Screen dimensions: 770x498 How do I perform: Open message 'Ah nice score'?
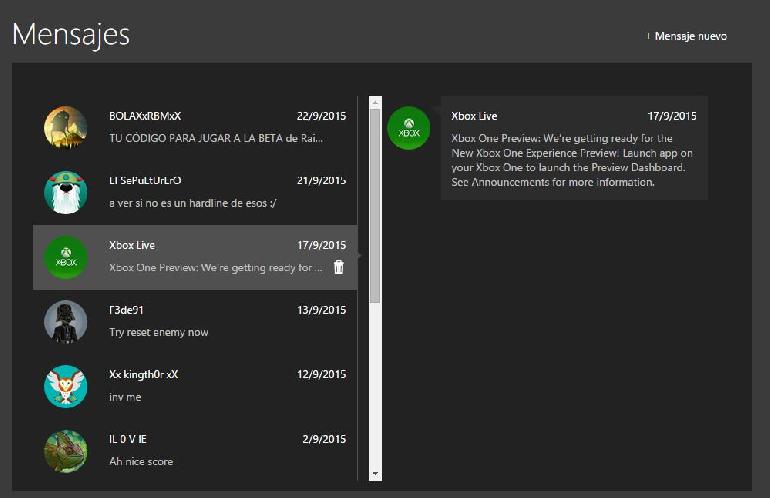pos(141,462)
